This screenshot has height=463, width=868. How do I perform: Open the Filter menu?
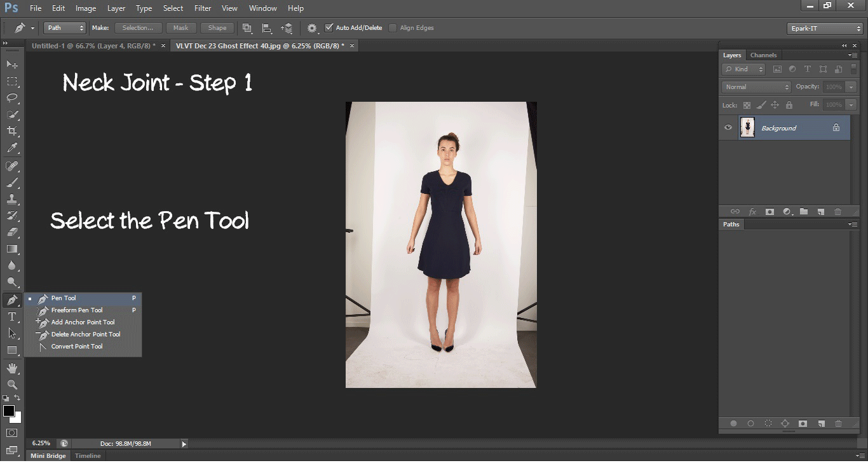point(203,8)
